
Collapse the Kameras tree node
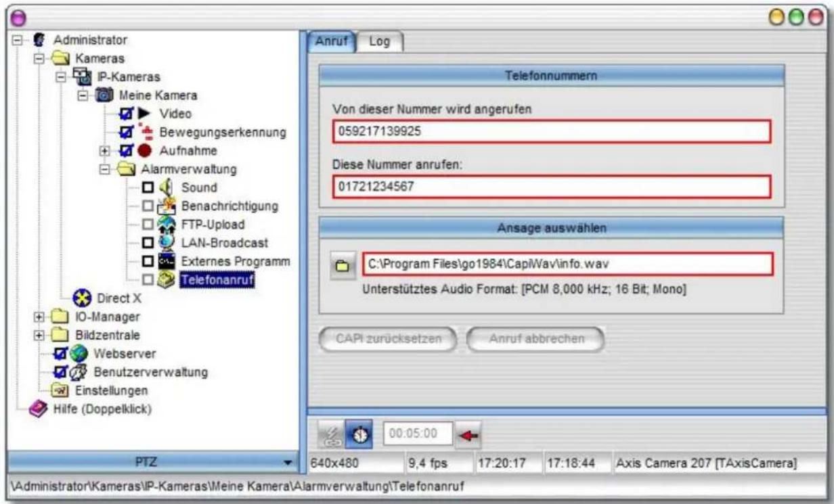coord(39,59)
